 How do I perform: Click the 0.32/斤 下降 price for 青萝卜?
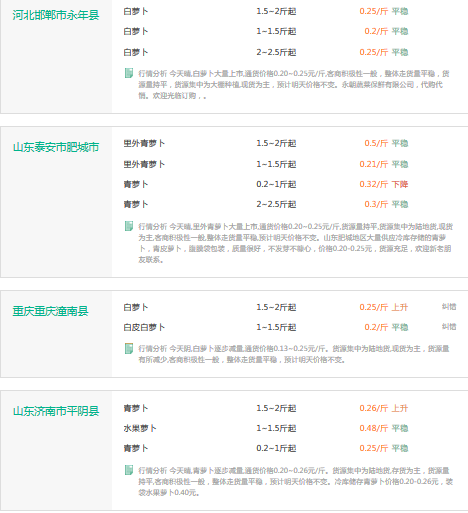[383, 184]
